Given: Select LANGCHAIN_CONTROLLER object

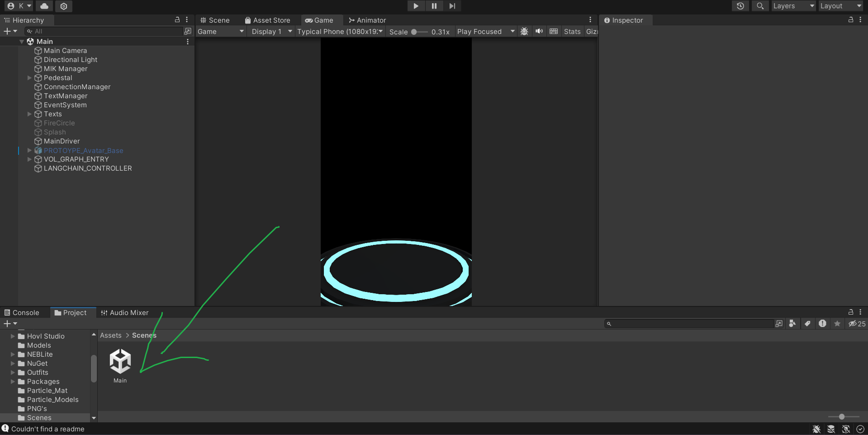Looking at the screenshot, I should [x=88, y=168].
